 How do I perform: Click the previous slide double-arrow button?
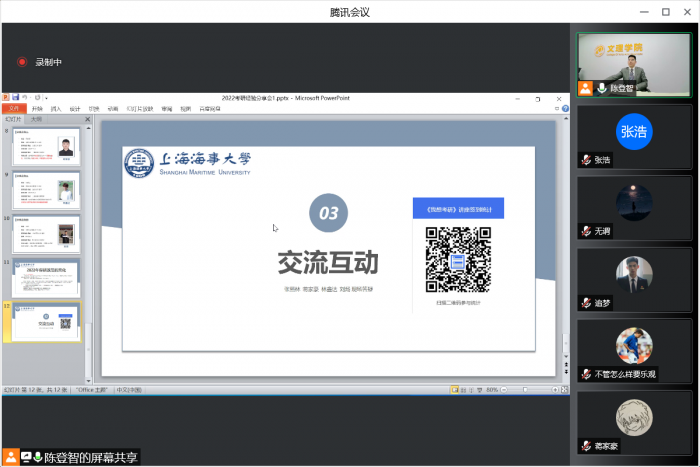tap(566, 365)
